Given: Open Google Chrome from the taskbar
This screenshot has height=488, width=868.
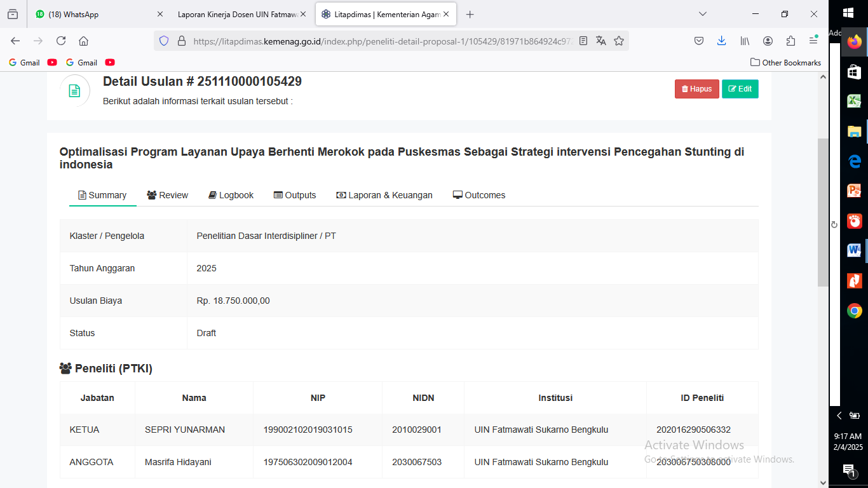Looking at the screenshot, I should tap(855, 311).
